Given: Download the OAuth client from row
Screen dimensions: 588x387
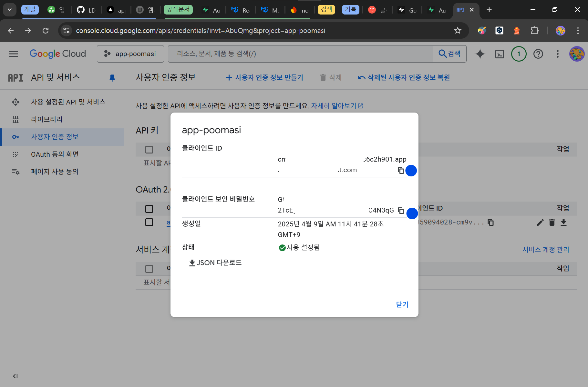Looking at the screenshot, I should 563,223.
